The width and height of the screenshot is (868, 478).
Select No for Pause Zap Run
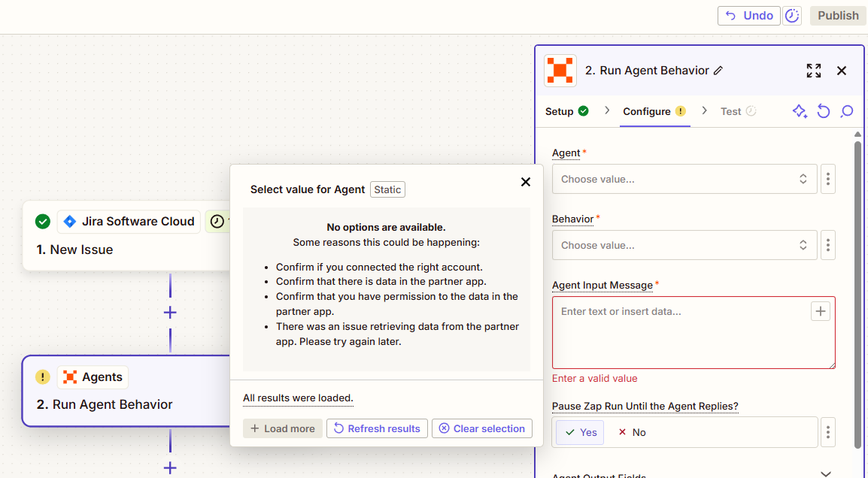coord(632,432)
